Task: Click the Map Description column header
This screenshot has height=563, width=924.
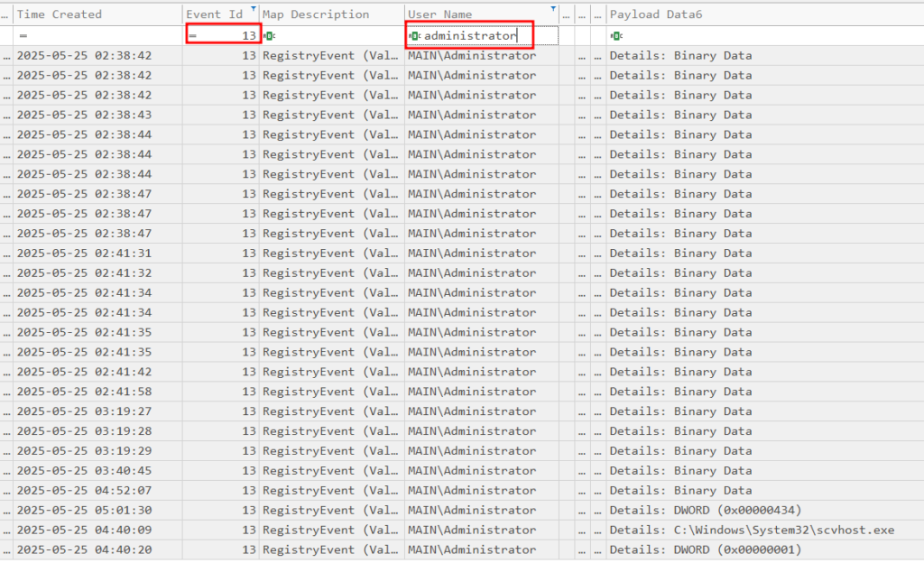Action: (x=316, y=14)
